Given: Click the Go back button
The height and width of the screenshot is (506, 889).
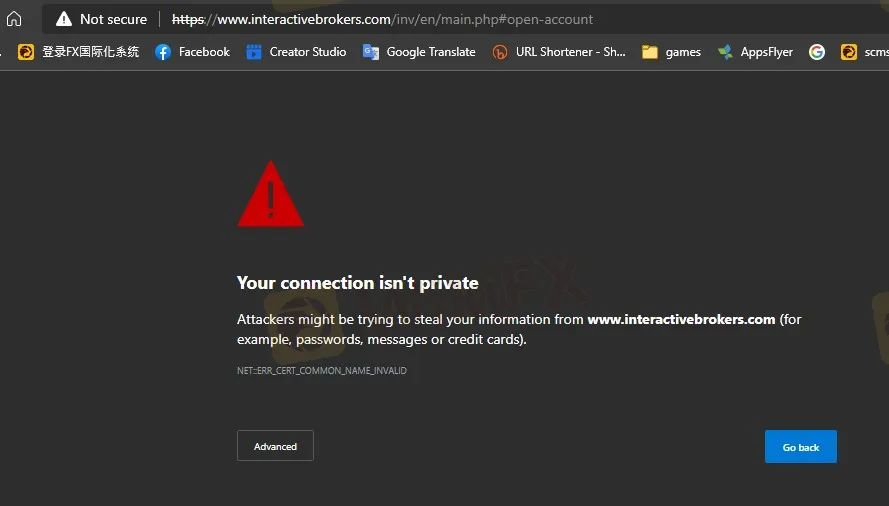Looking at the screenshot, I should click(x=801, y=446).
